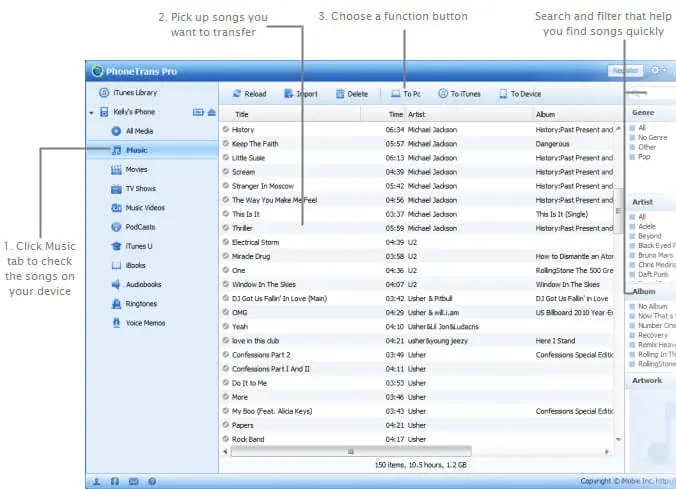The height and width of the screenshot is (489, 676).
Task: Click the Facebook icon in status bar
Action: [115, 481]
